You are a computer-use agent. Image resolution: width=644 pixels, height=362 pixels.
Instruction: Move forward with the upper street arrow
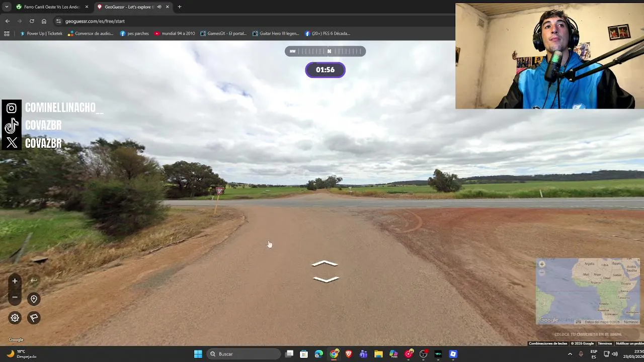click(x=325, y=263)
